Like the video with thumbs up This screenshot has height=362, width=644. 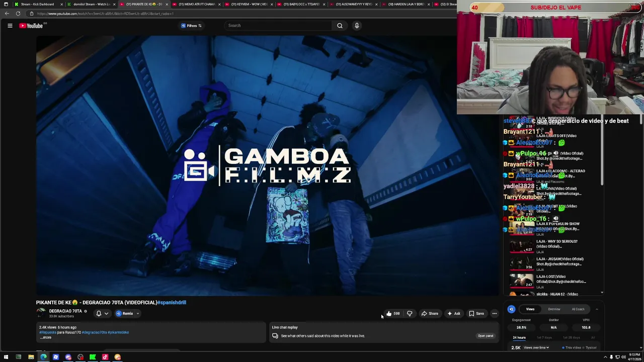pyautogui.click(x=393, y=314)
